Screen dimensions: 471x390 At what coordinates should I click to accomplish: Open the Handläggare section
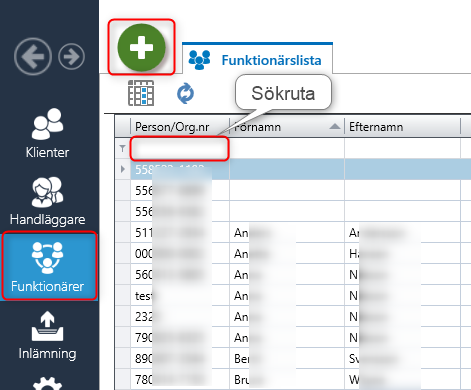47,201
